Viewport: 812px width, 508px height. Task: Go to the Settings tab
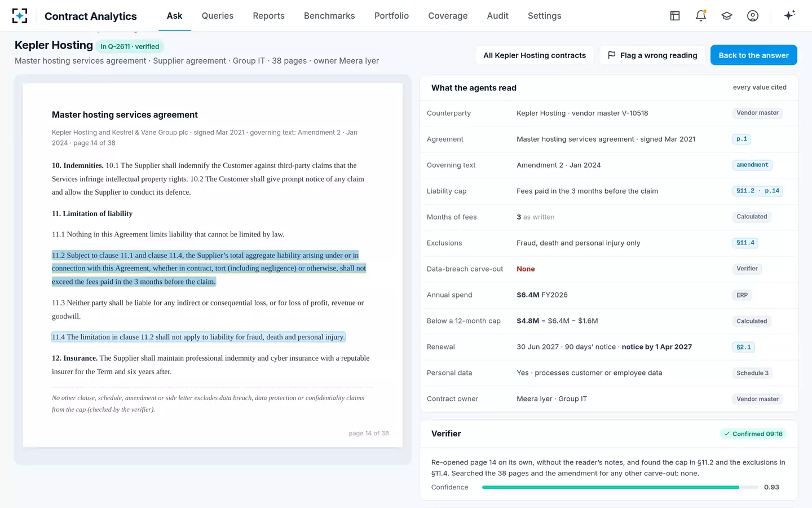(x=544, y=16)
